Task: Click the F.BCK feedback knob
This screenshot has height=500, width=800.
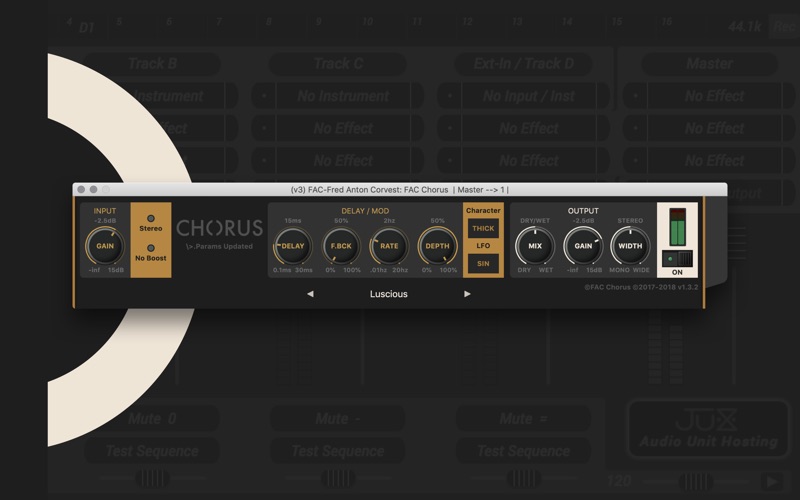Action: point(341,246)
